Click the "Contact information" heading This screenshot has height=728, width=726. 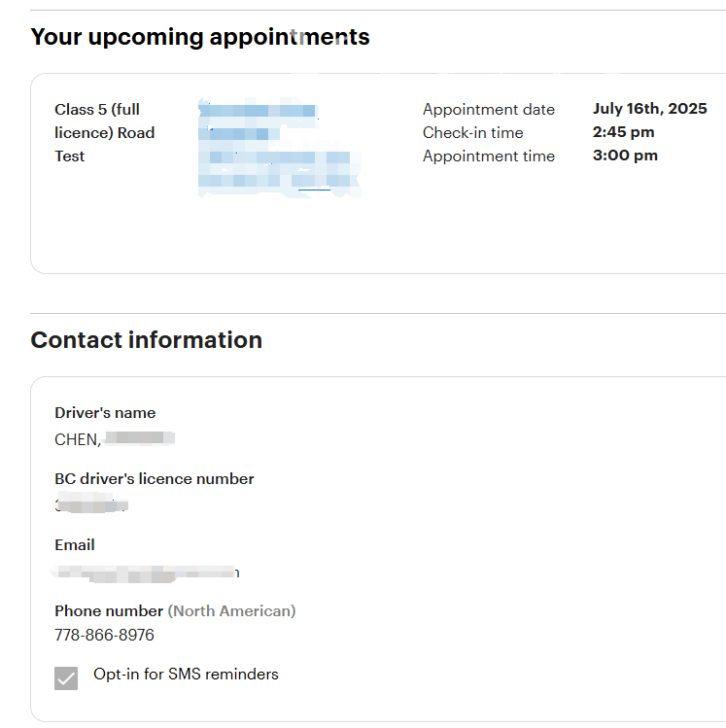click(x=147, y=340)
